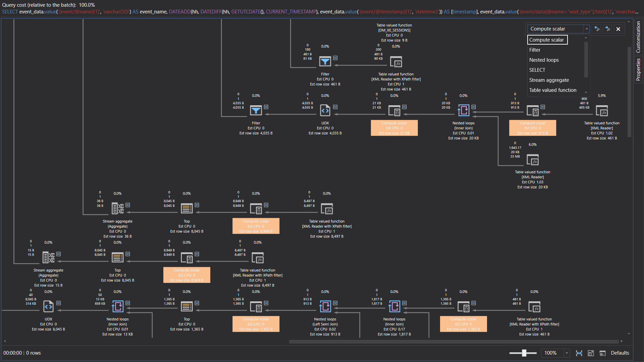Select the Filter operator icon with row size 461 B
The height and width of the screenshot is (362, 644).
325,62
